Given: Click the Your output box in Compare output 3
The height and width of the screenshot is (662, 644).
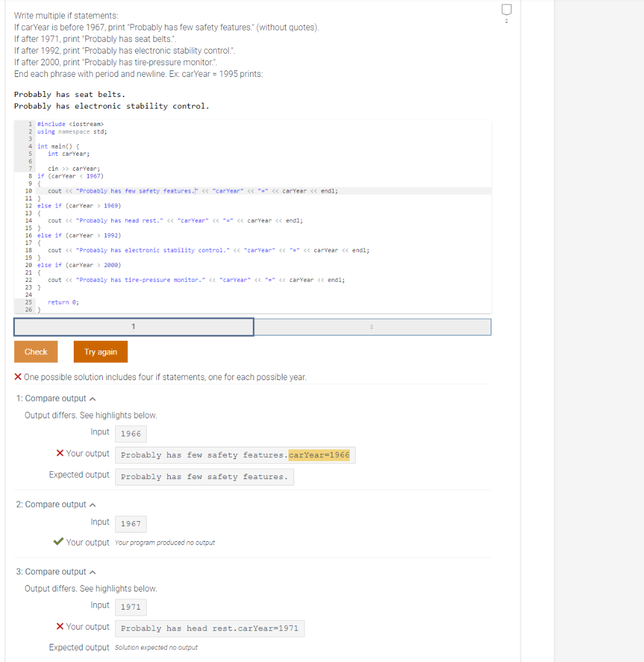Looking at the screenshot, I should coord(209,628).
